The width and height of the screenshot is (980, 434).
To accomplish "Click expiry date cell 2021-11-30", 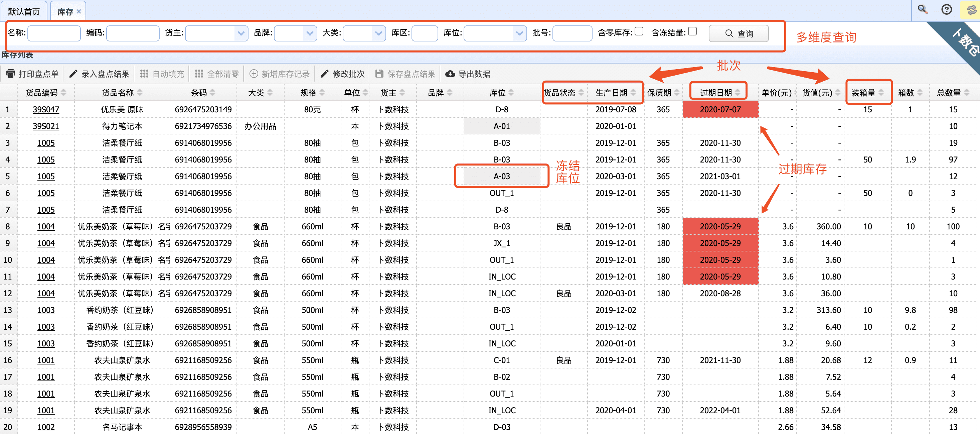I will pos(720,360).
